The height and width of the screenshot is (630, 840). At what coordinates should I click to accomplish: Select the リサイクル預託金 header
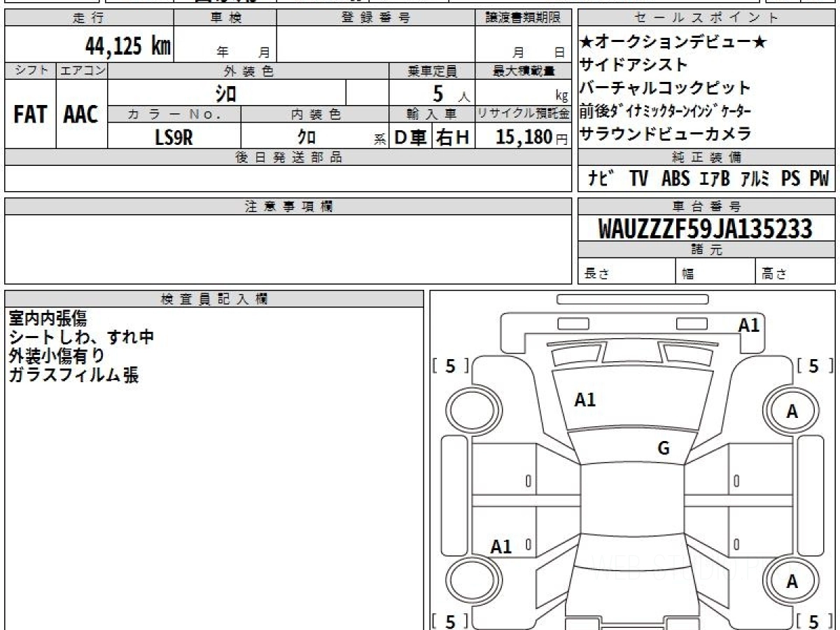523,113
